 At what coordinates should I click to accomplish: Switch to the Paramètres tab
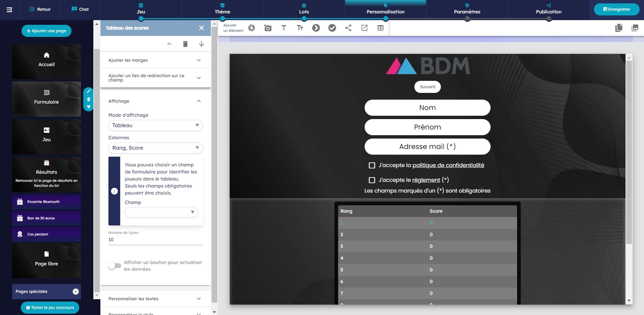[x=467, y=9]
